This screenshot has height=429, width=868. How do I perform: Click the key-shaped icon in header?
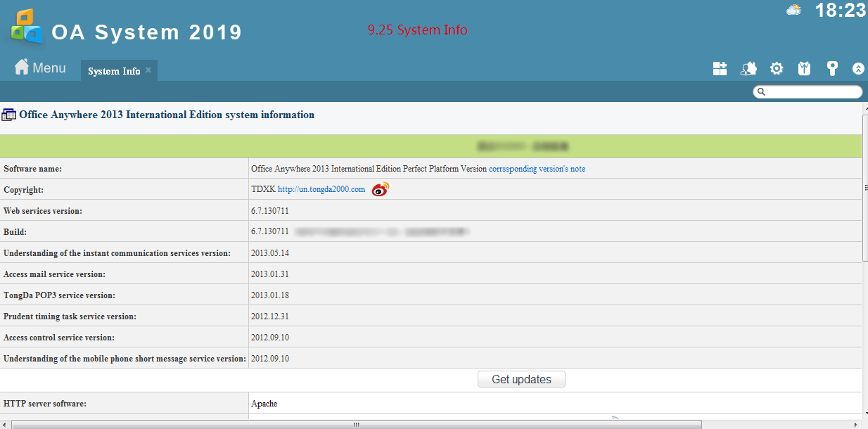pos(832,68)
